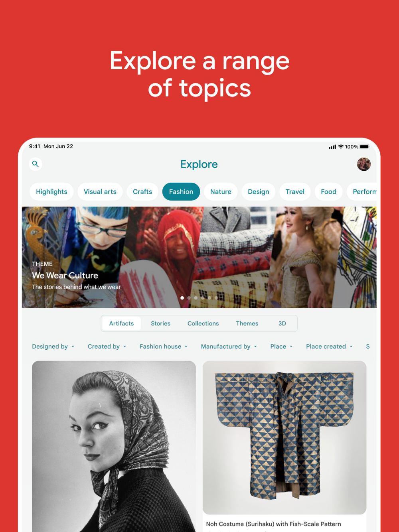The image size is (399, 532).
Task: Expand the Place created dropdown
Action: click(330, 347)
